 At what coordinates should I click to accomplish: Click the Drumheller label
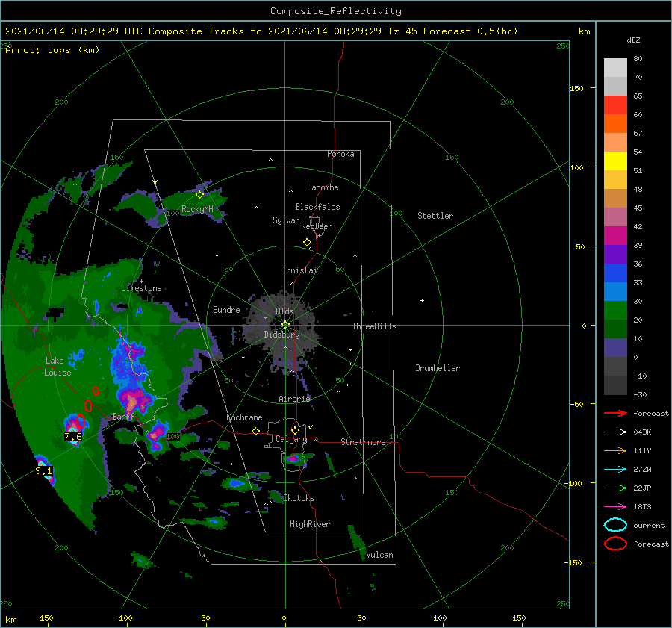click(x=438, y=368)
